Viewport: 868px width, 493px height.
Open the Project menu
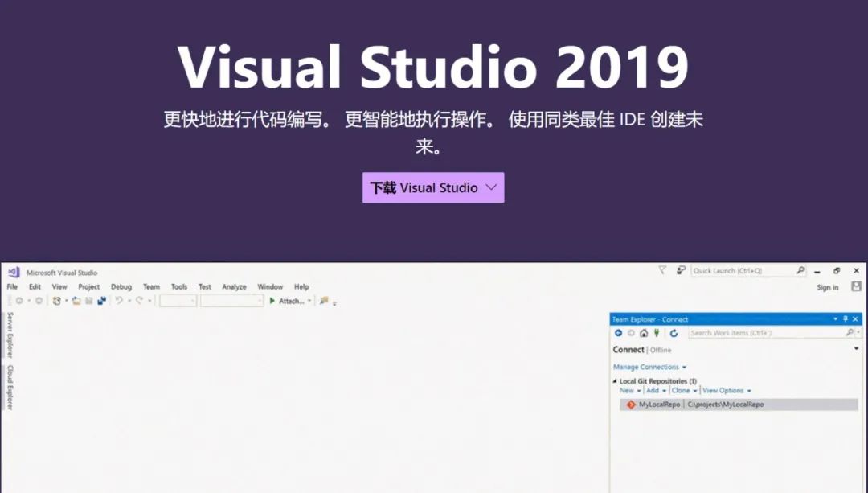coord(88,286)
